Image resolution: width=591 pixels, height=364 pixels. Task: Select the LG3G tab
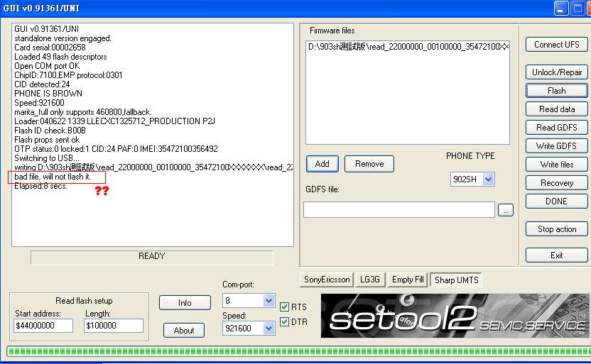coord(371,280)
